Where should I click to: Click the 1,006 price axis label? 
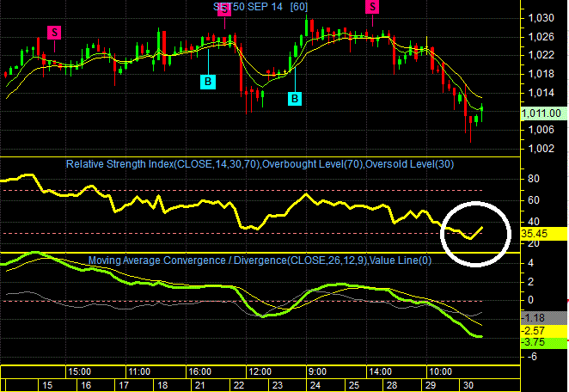pos(541,130)
